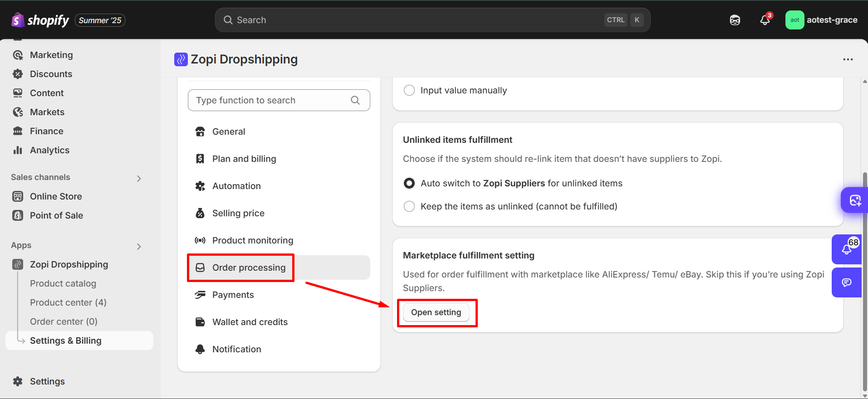868x399 pixels.
Task: Click the Settings gear icon at bottom
Action: tap(18, 381)
